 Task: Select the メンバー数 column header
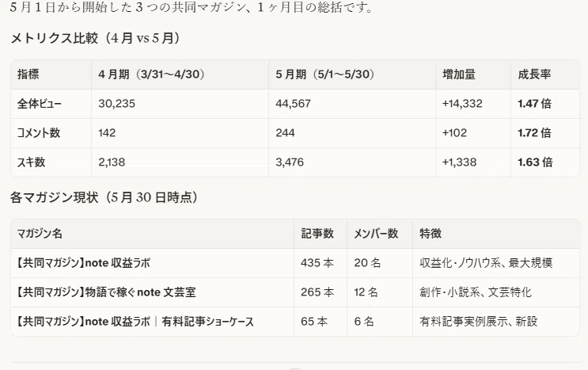click(x=376, y=234)
